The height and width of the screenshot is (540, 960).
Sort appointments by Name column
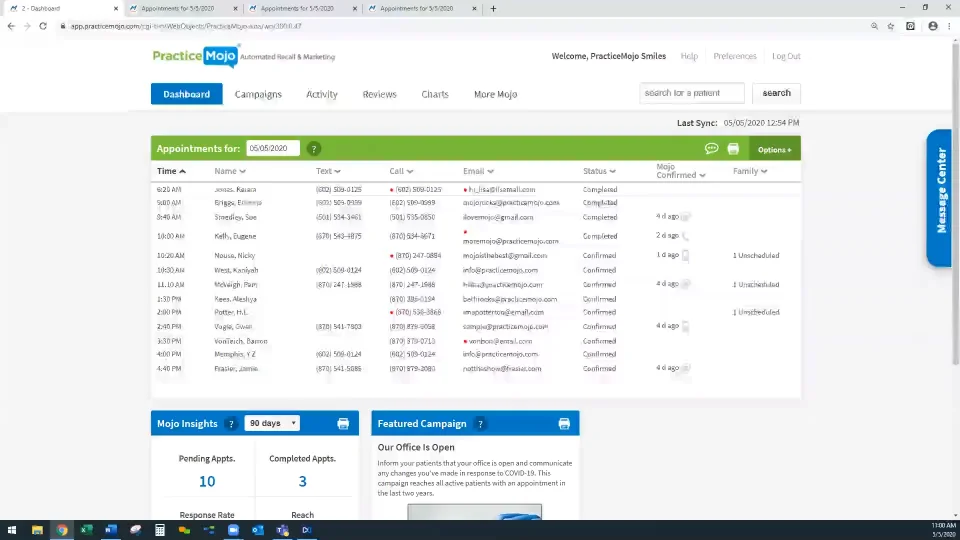click(x=230, y=171)
